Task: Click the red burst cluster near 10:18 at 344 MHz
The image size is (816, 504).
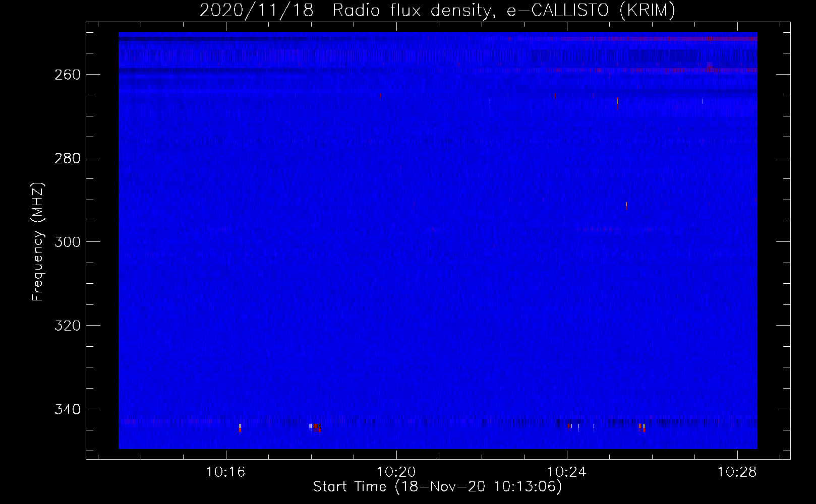Action: click(315, 427)
